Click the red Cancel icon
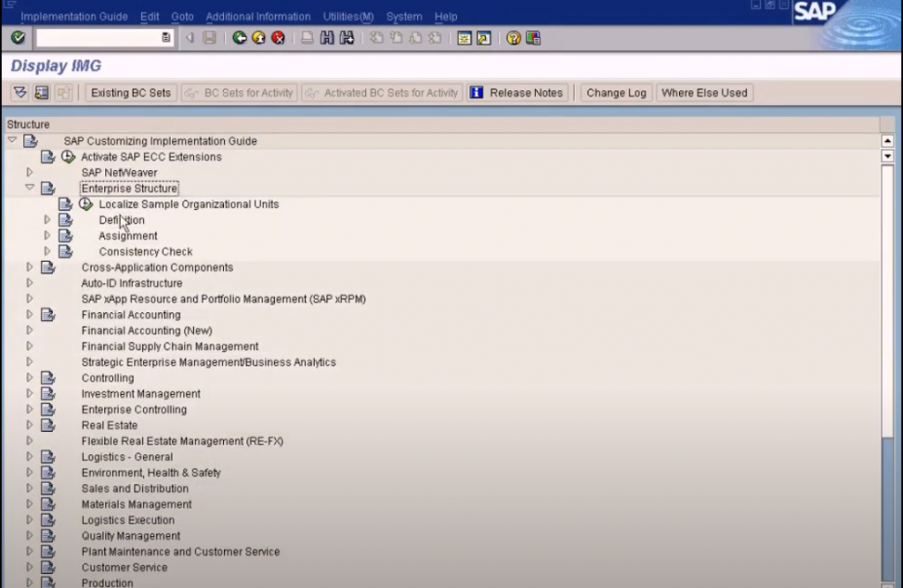 click(278, 38)
